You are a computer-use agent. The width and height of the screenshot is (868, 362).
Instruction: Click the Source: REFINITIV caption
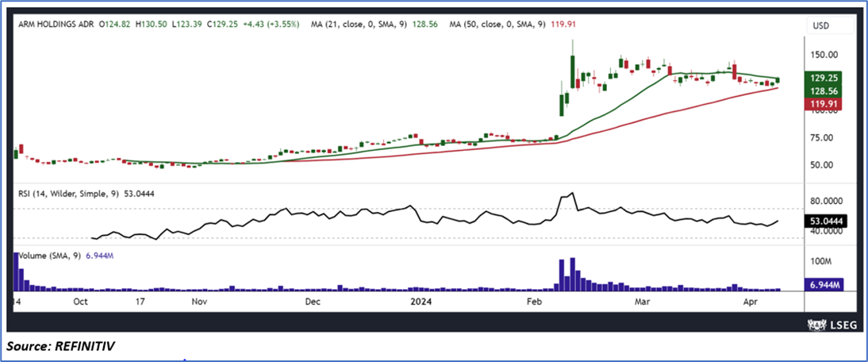click(x=62, y=346)
